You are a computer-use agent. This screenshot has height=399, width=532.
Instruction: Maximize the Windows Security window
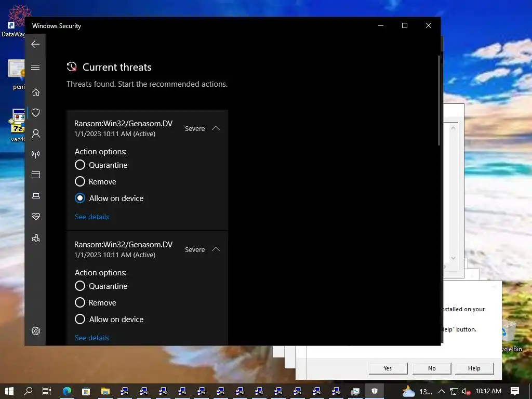404,25
